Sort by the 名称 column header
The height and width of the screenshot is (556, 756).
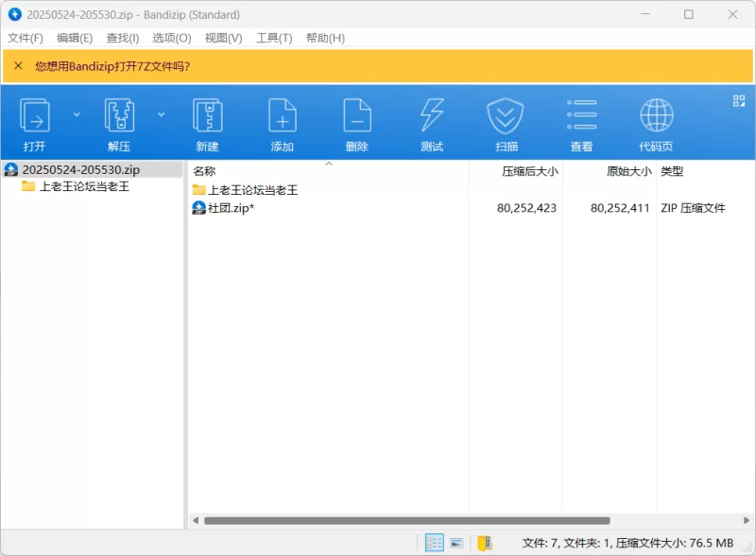click(x=328, y=171)
